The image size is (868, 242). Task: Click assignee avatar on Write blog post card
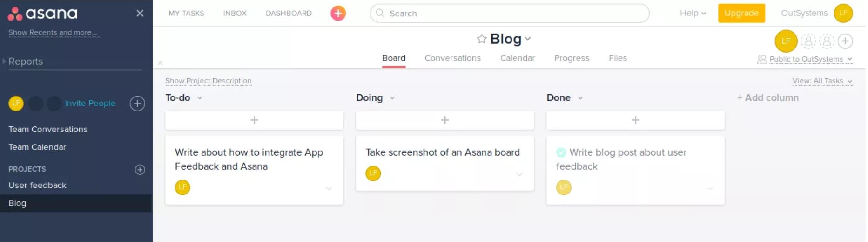tap(564, 187)
